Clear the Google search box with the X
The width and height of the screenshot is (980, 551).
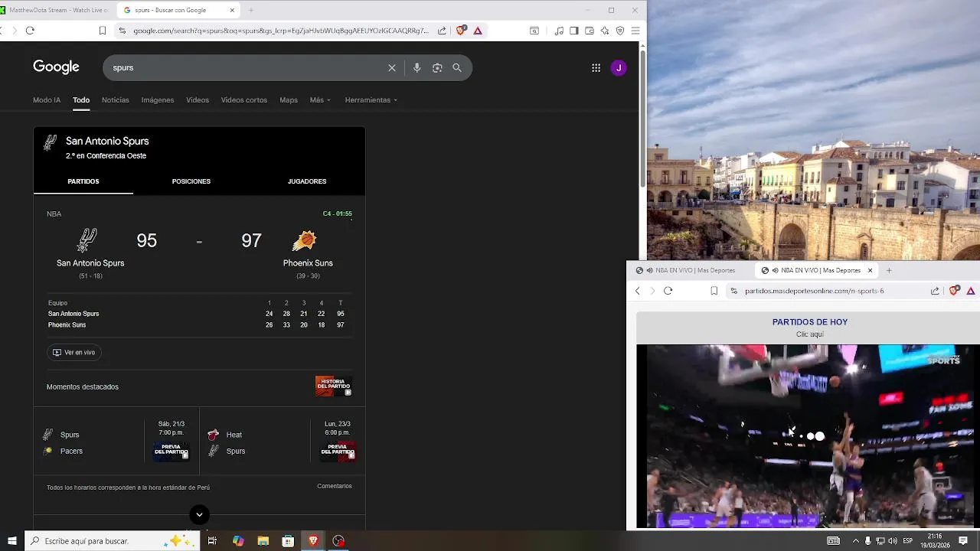(x=392, y=68)
